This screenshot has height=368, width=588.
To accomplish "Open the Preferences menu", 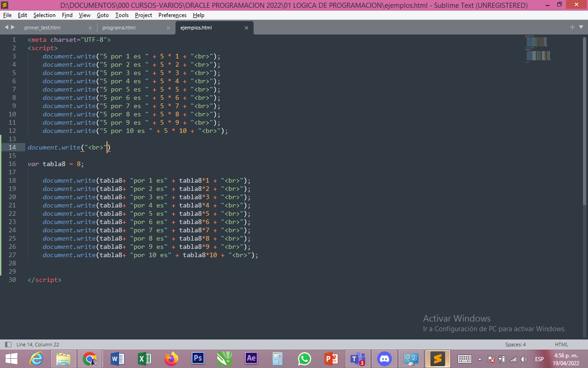I will pyautogui.click(x=172, y=15).
